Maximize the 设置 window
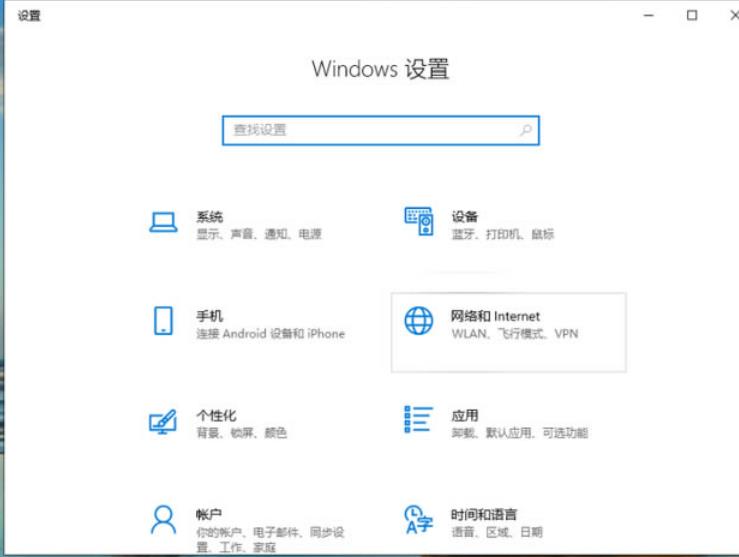 [692, 16]
